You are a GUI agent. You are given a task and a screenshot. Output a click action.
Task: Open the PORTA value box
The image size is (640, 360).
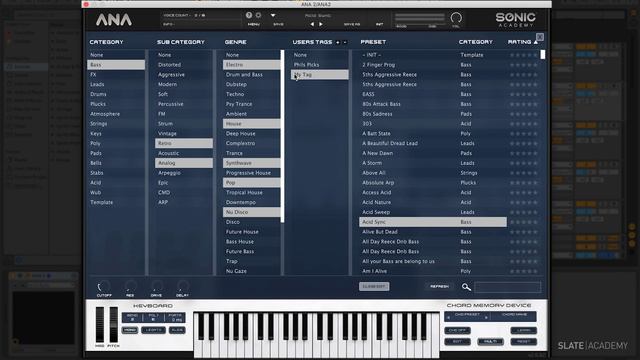(175, 318)
